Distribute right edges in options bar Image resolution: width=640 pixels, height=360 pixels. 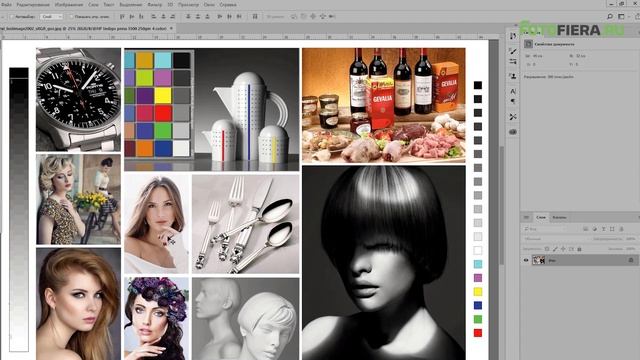coord(239,17)
